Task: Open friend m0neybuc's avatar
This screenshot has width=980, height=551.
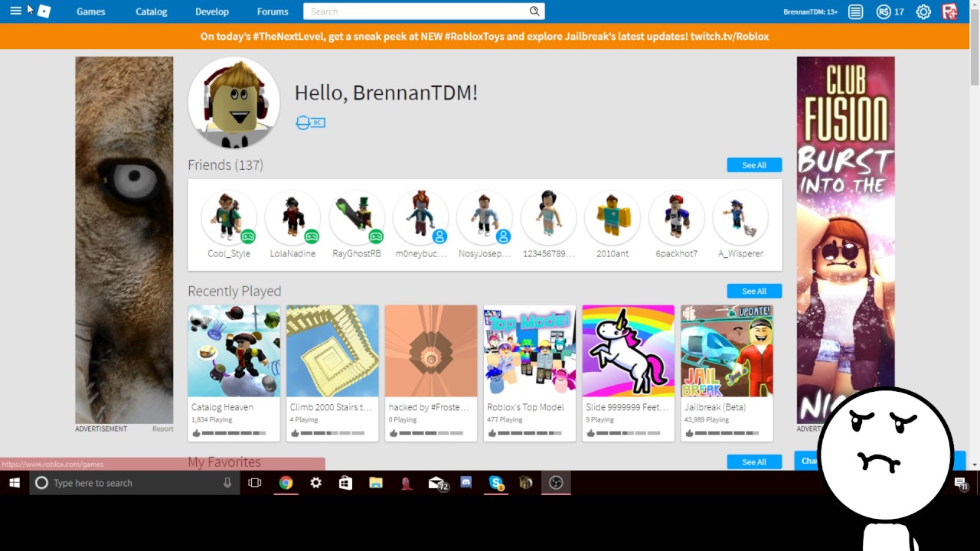Action: [420, 217]
